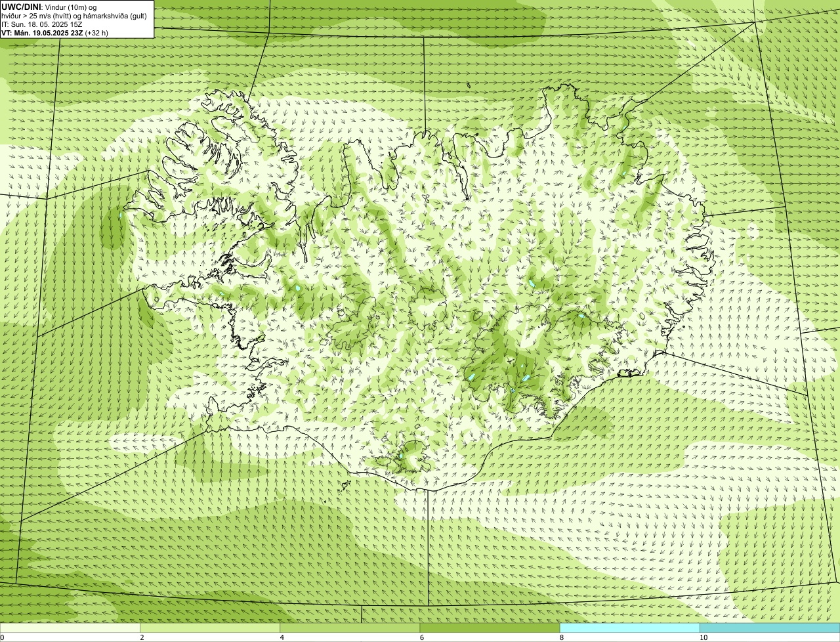Click the legend tick label '8'

click(561, 637)
